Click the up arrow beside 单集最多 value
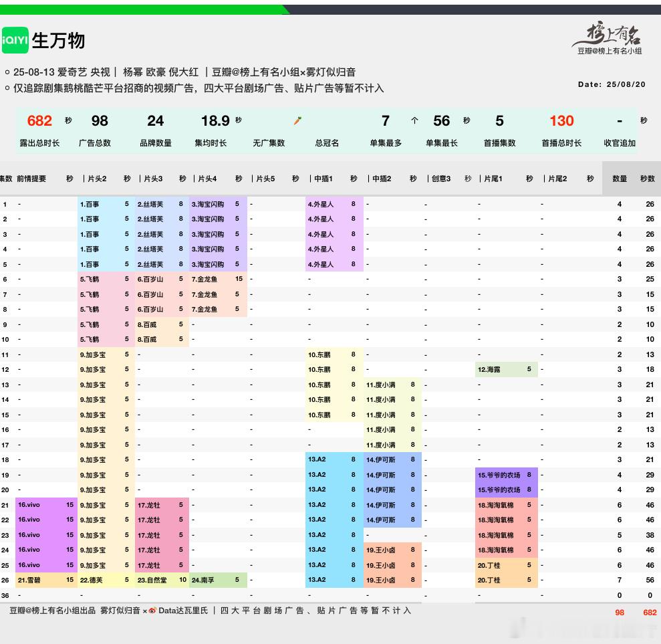This screenshot has height=644, width=661. 414,120
